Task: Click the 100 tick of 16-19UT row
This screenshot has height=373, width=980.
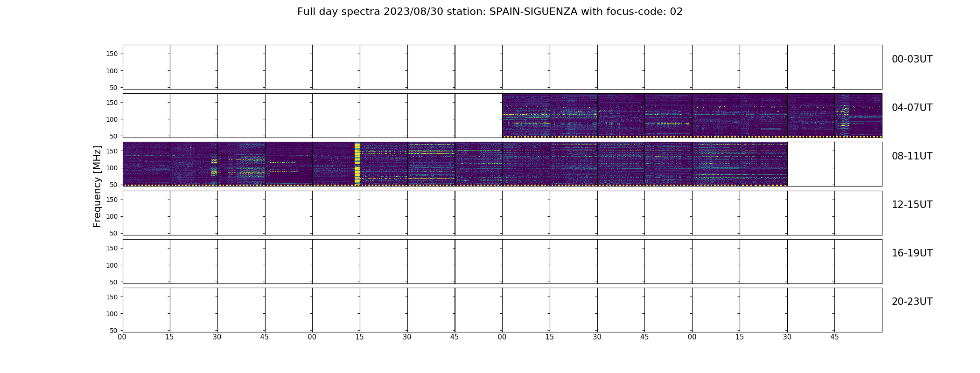Action: point(112,265)
